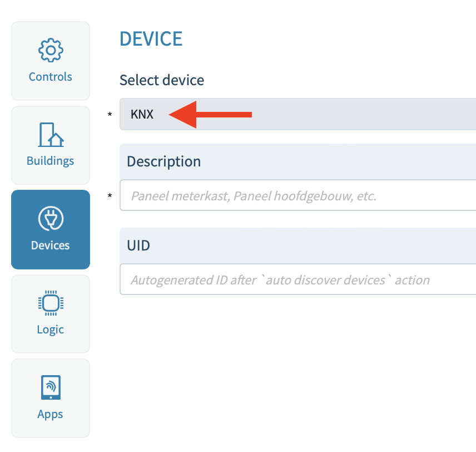Click the "Select device" label
476x452 pixels.
[162, 80]
